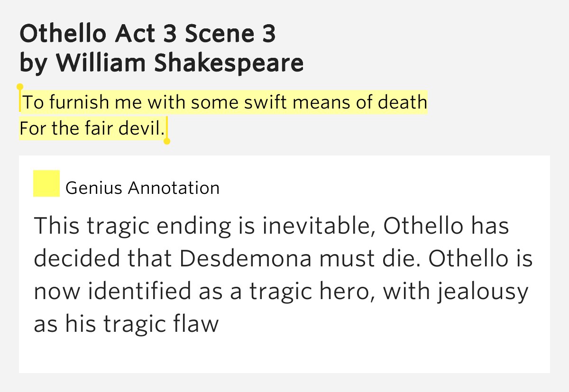Image resolution: width=569 pixels, height=392 pixels.
Task: Click highlighted text 'For the fair devil.'
Action: point(92,128)
